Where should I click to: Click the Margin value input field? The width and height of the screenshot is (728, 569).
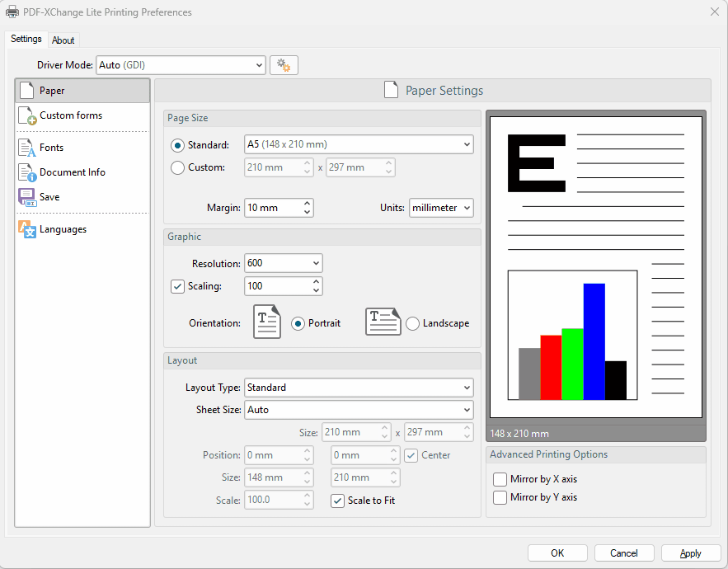click(273, 208)
